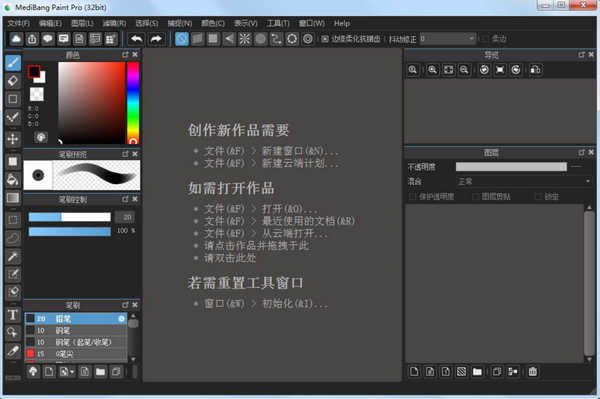Enable the vanishing point snap icon

tap(229, 39)
